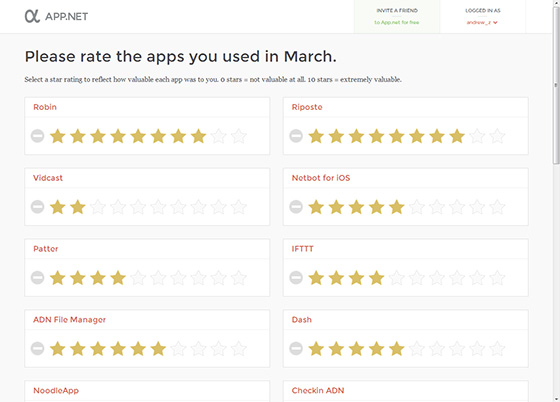The width and height of the screenshot is (560, 402).
Task: Give IFTTT a 10-star rating
Action: (x=498, y=277)
